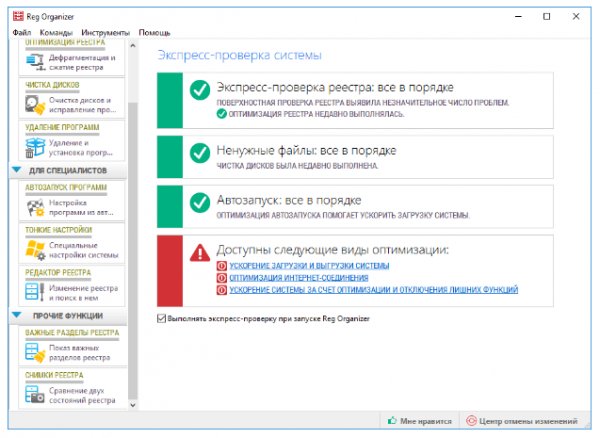Open Ускорение загрузки и выгрузки системы link
Screen dimensions: 600x438
(x=309, y=265)
